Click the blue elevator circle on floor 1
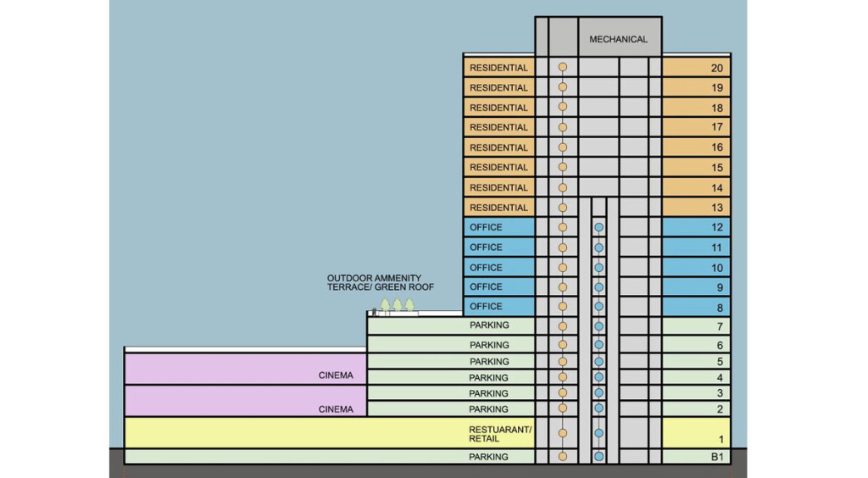This screenshot has height=478, width=868. point(598,434)
